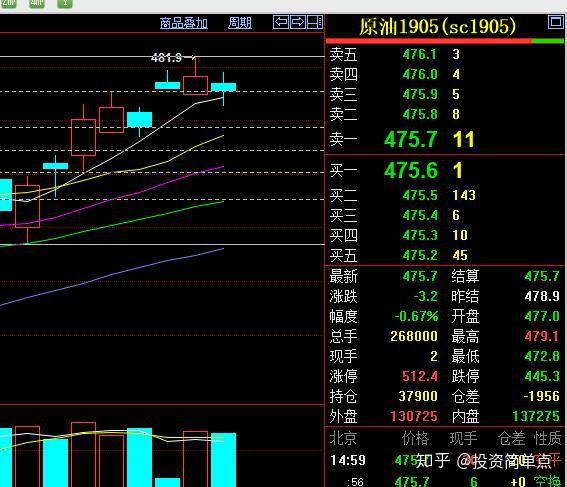Select the 昨结 value 478.9
This screenshot has width=567, height=487.
coord(542,296)
